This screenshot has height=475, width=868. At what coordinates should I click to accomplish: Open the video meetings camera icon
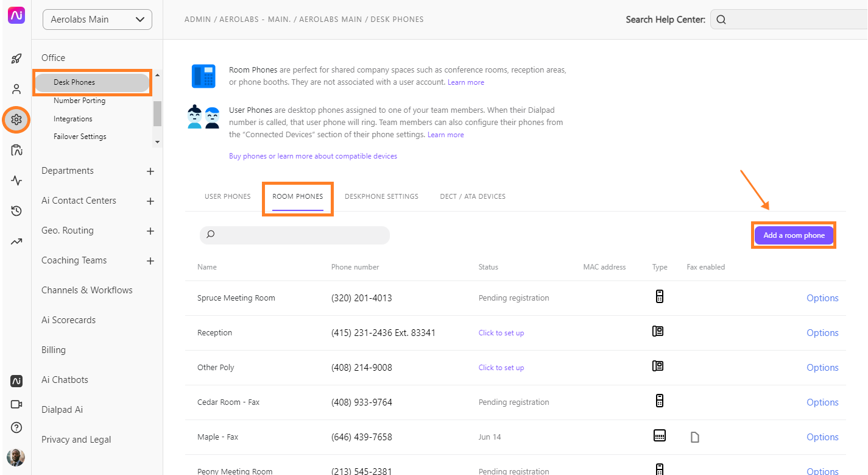[x=16, y=404]
